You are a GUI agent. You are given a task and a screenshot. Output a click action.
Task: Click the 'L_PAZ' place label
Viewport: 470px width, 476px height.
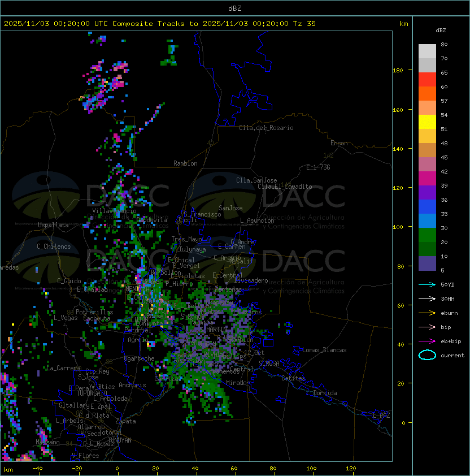pyautogui.click(x=381, y=416)
